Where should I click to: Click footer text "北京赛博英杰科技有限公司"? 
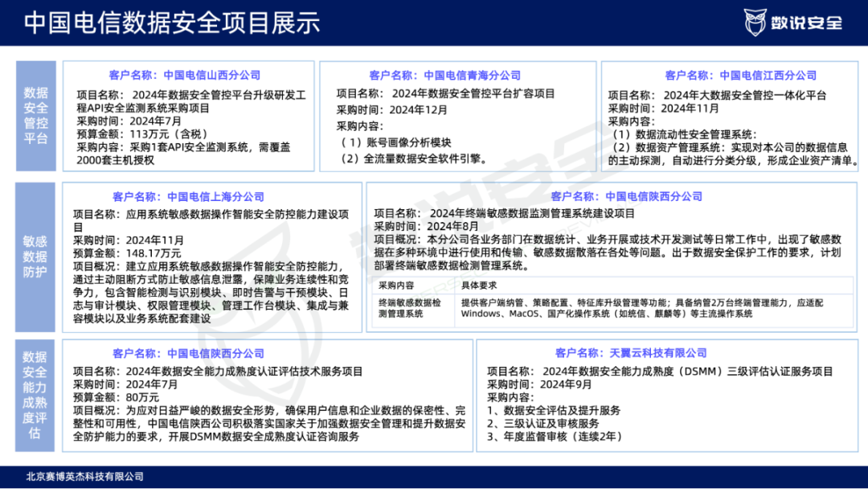(84, 476)
